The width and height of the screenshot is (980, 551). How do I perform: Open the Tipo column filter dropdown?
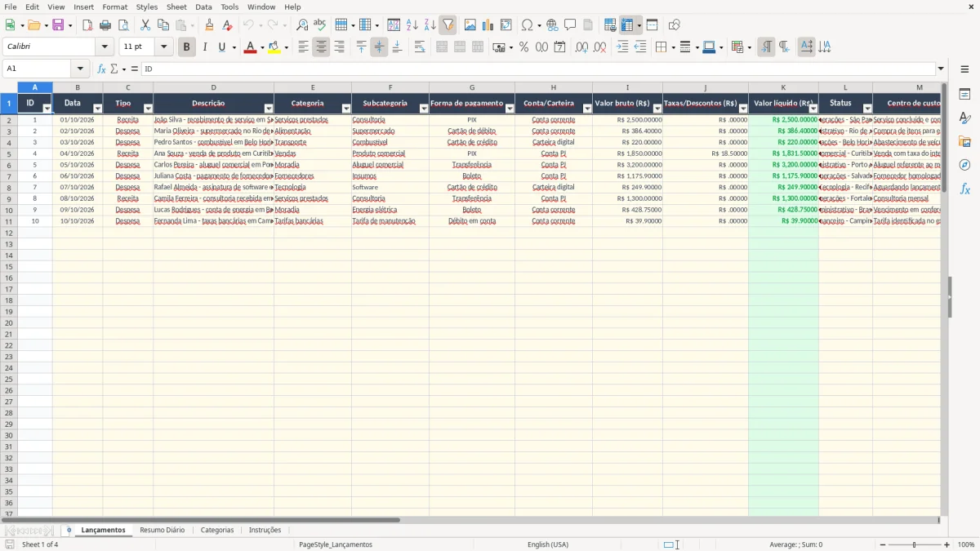point(148,109)
